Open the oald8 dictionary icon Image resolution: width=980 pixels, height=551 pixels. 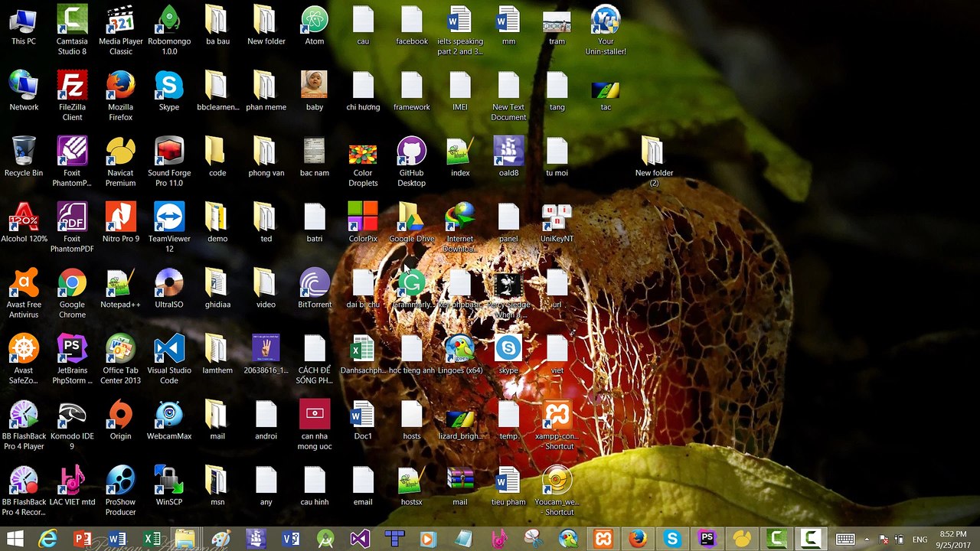pos(508,157)
